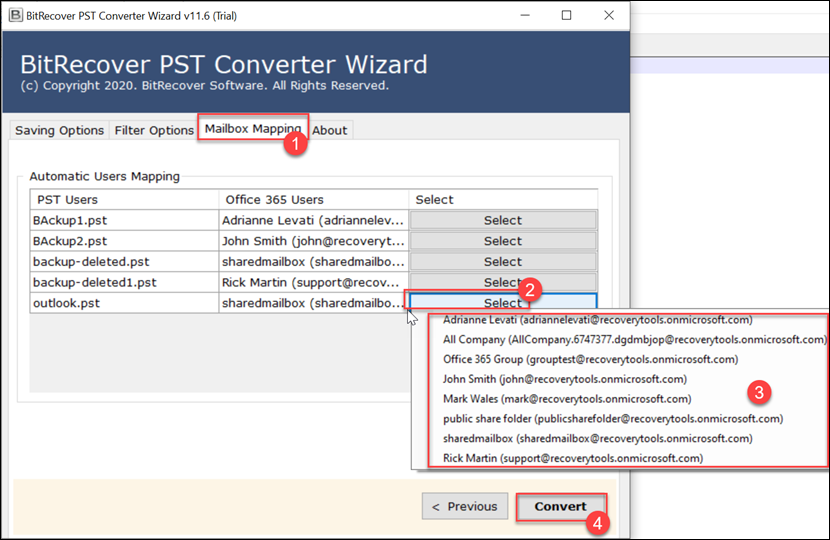Viewport: 830px width, 540px height.
Task: Open Select dropdown for outlook.pst row
Action: pyautogui.click(x=502, y=303)
